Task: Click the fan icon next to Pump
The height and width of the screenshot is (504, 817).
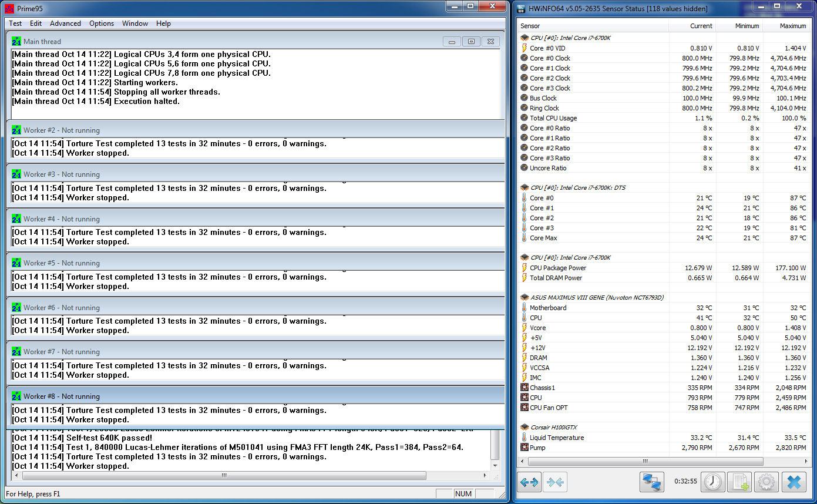Action: (x=525, y=448)
